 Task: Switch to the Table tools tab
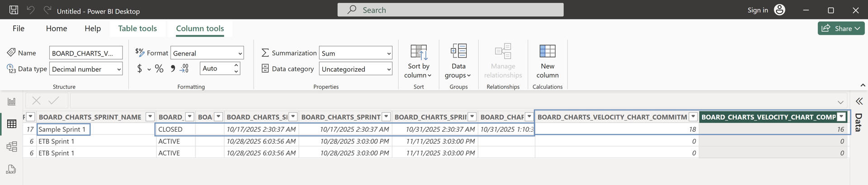[x=137, y=28]
